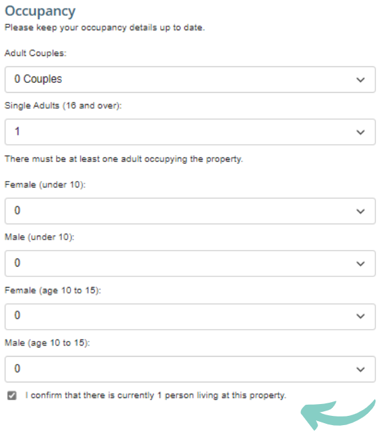Click the chevron arrow beside 0 Couples
The height and width of the screenshot is (433, 382).
click(360, 80)
